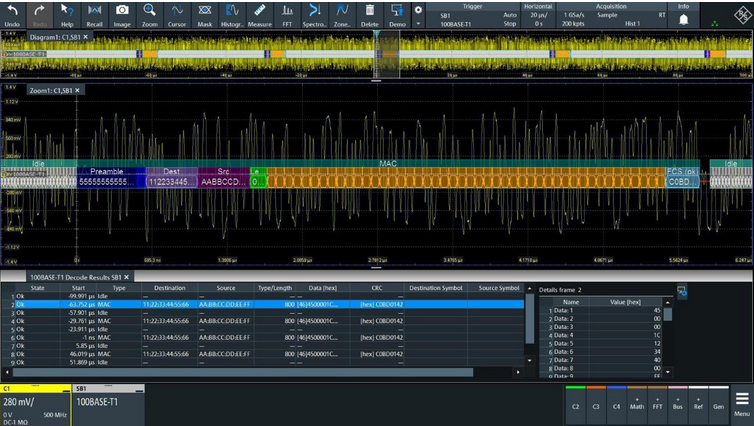Click the Rohde & Schwarz logo
754x426 pixels.
(742, 15)
